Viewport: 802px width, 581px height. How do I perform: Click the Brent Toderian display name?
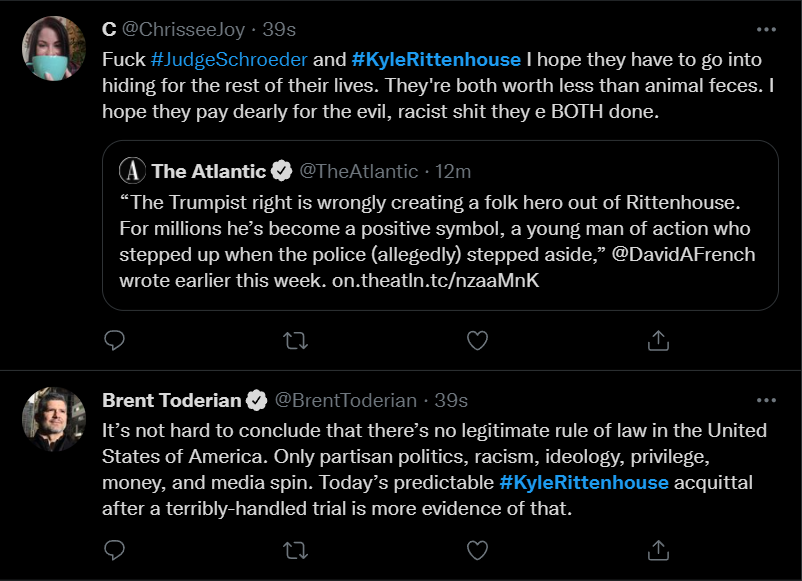tap(172, 401)
